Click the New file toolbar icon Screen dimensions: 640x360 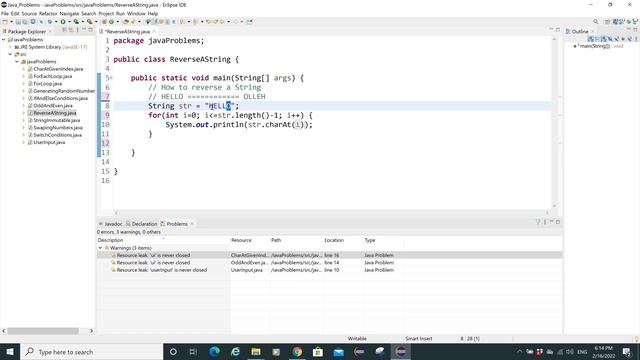[x=5, y=22]
